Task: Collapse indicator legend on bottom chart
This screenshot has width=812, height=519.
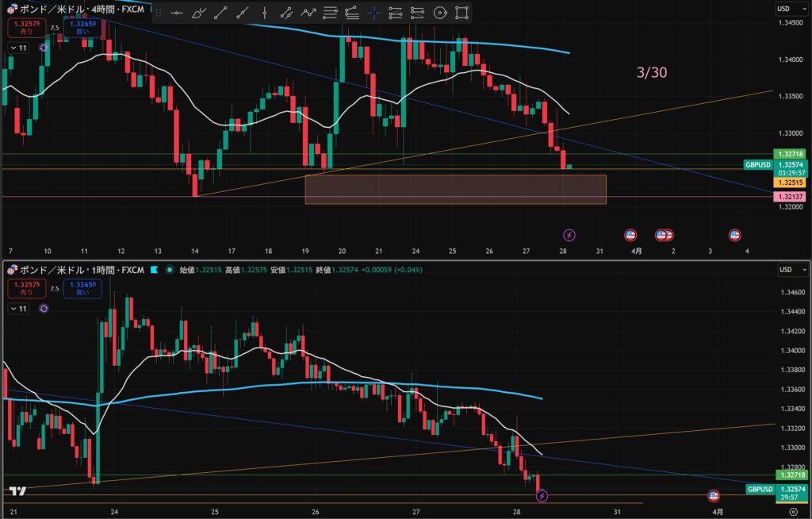Action: click(x=12, y=307)
